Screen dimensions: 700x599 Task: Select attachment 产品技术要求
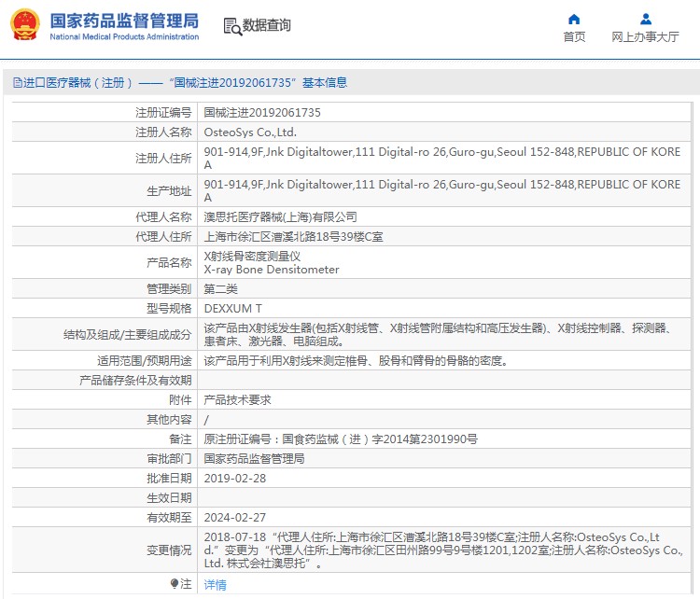[x=237, y=400]
